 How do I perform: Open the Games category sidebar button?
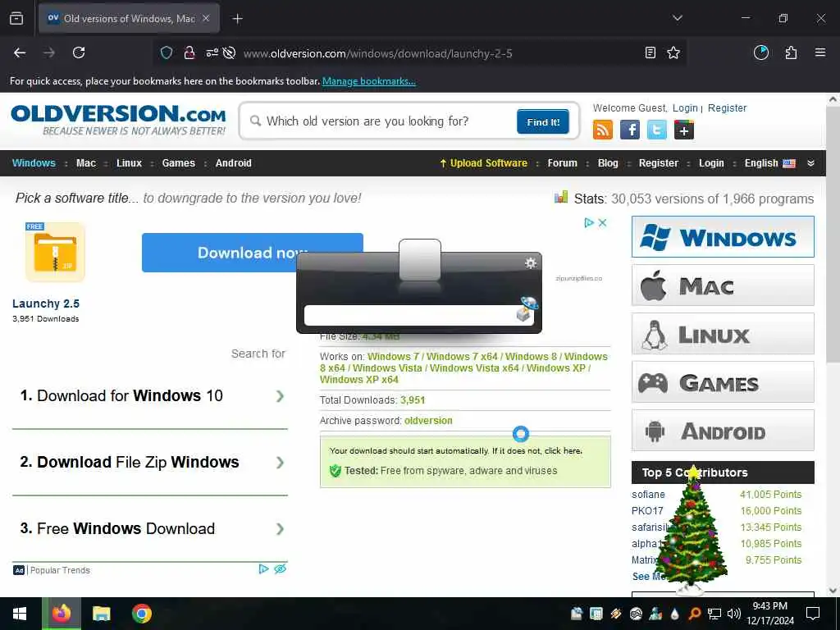[x=723, y=382]
